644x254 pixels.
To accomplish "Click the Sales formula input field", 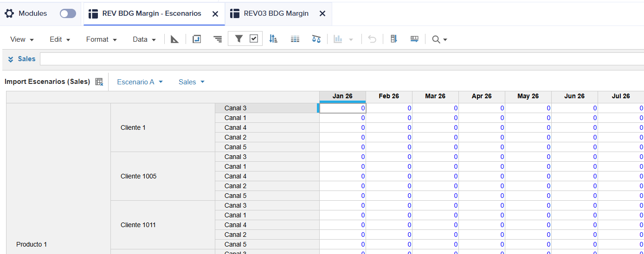I will click(x=342, y=59).
